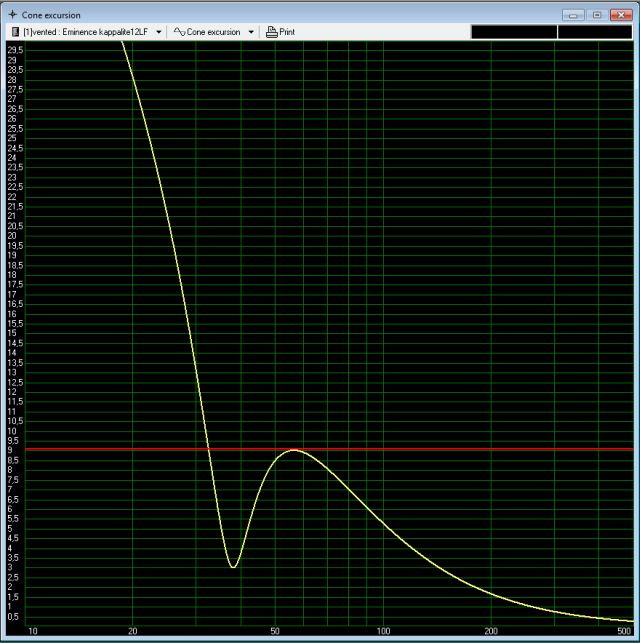This screenshot has width=640, height=643.
Task: Open dropdown arrow after Eminence kappalite12LF
Action: point(159,32)
